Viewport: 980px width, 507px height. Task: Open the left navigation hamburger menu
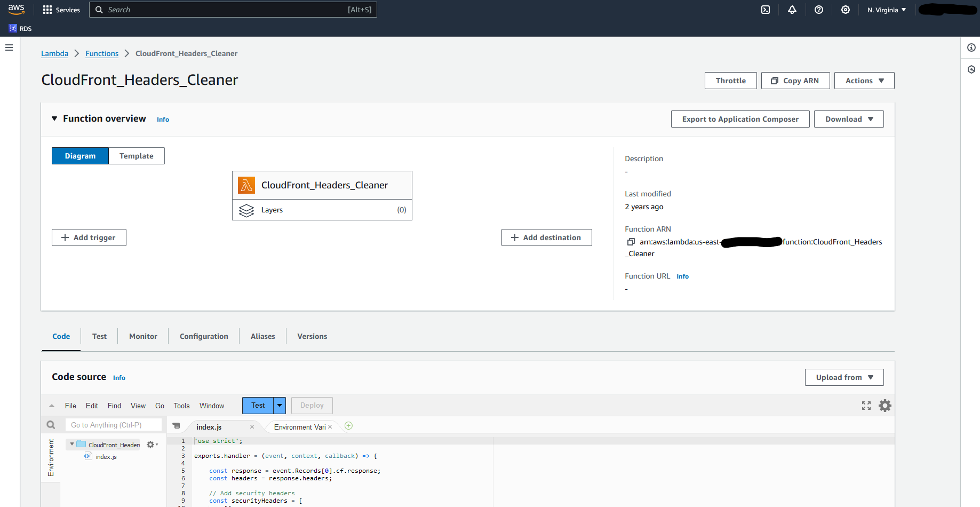click(x=9, y=47)
